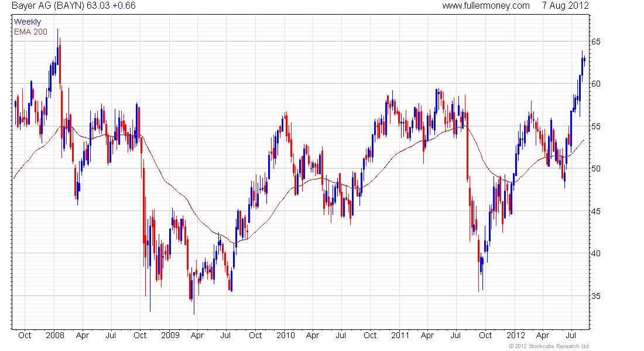Click the 2011 year axis label
This screenshot has height=351, width=644.
click(x=400, y=335)
